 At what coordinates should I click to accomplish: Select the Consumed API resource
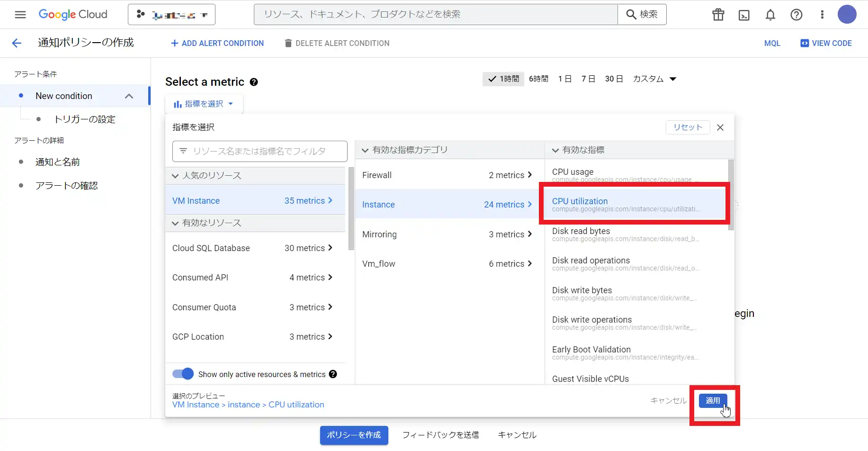tap(255, 278)
